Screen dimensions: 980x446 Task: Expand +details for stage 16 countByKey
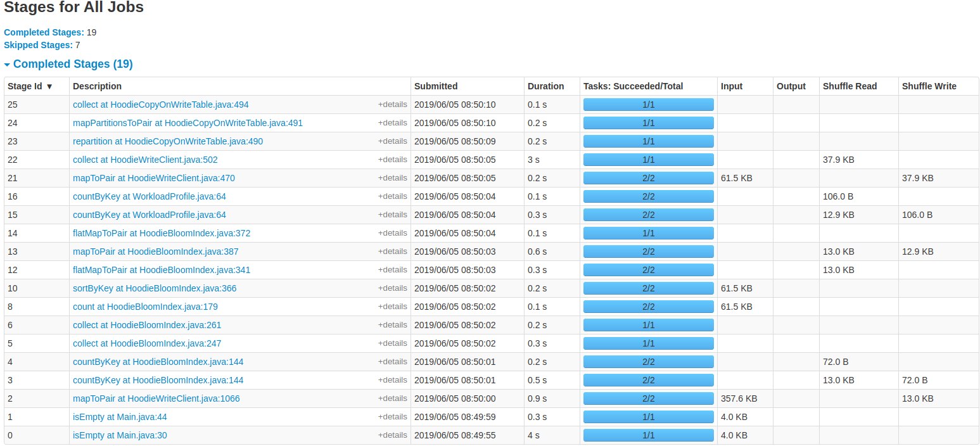tap(393, 196)
